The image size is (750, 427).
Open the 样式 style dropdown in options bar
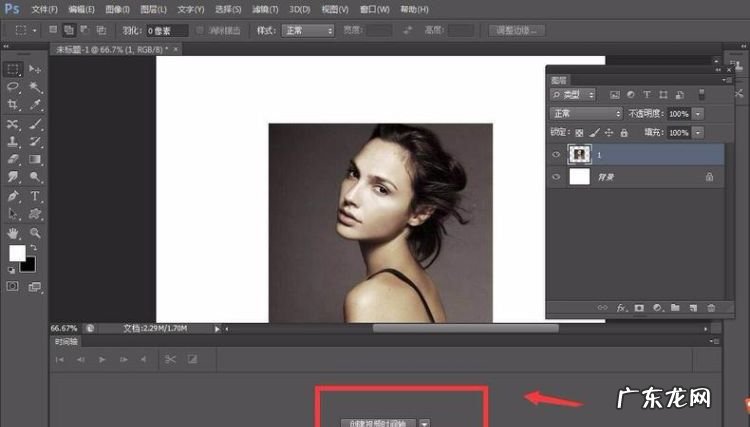click(308, 31)
